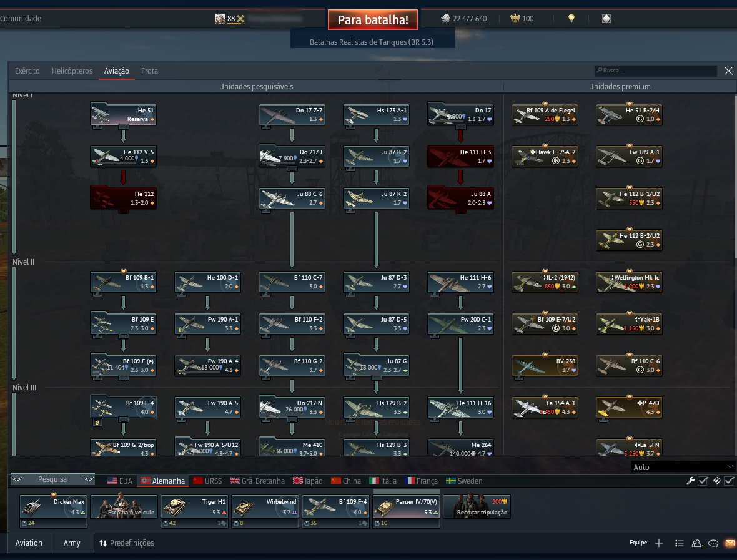Click the ammo auto-refill icon

[716, 481]
